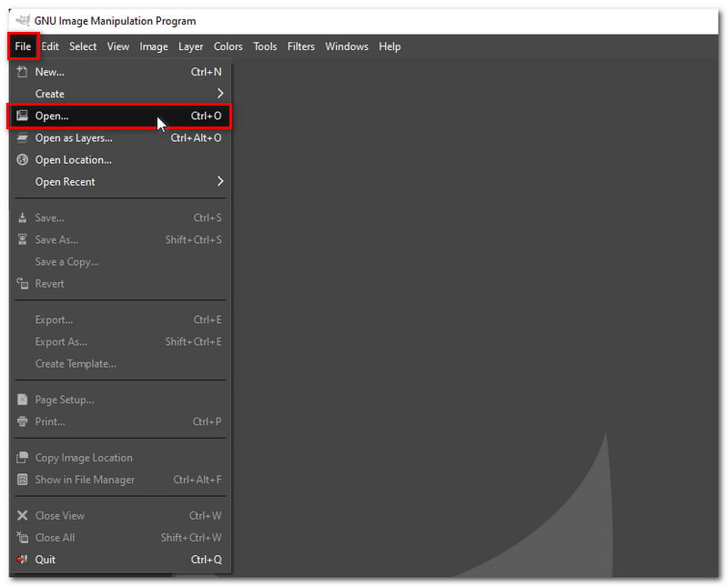728x587 pixels.
Task: Click the Shift+Ctrl+E shortcut label
Action: pos(194,341)
